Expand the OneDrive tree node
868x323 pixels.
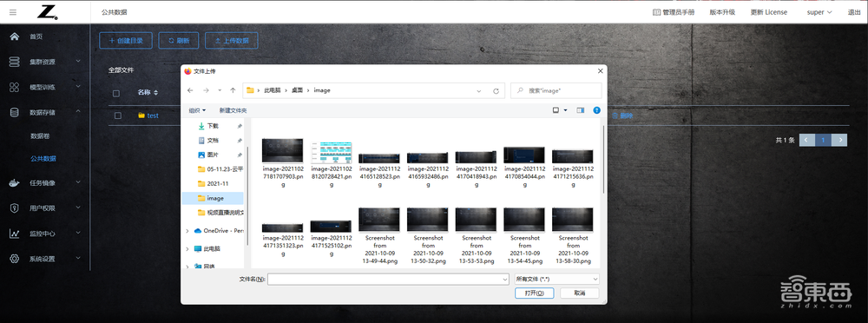(x=187, y=231)
